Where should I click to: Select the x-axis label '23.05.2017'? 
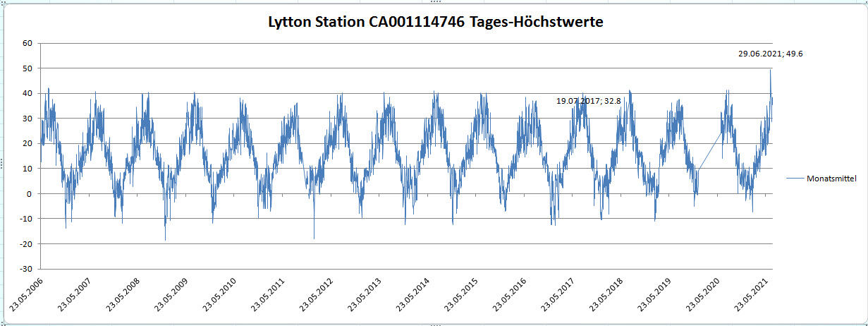pos(561,295)
